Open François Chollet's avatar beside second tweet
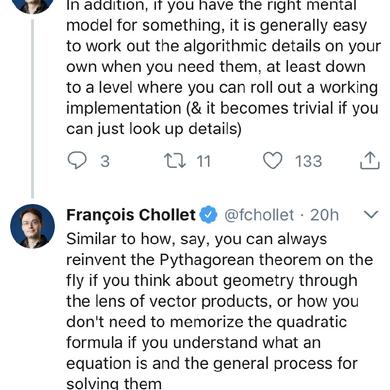 pos(32,226)
